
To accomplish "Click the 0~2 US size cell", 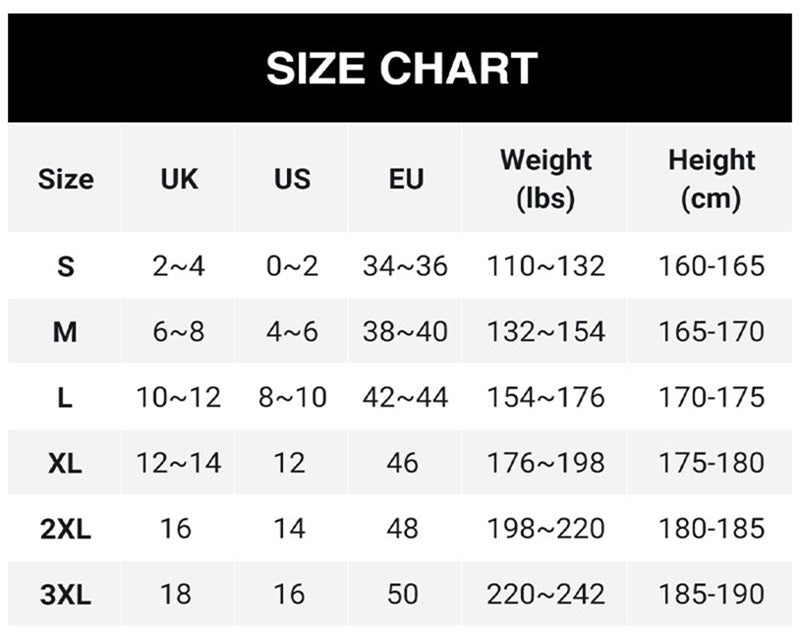I will (292, 266).
